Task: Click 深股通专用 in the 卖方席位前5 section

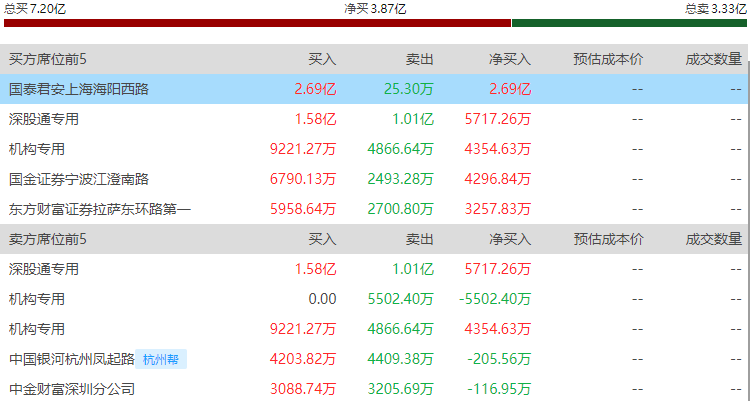Action: coord(44,269)
